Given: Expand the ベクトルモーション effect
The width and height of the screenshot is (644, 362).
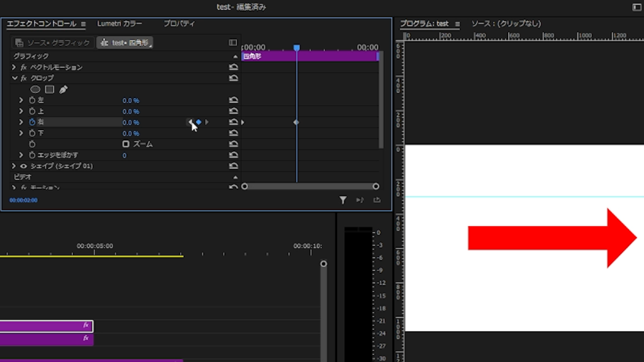Looking at the screenshot, I should tap(14, 67).
